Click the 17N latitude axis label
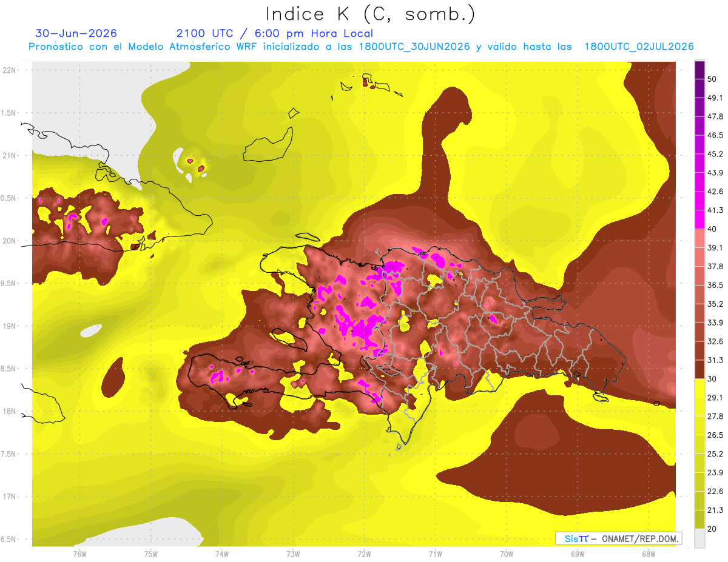The width and height of the screenshot is (728, 562). (x=9, y=497)
